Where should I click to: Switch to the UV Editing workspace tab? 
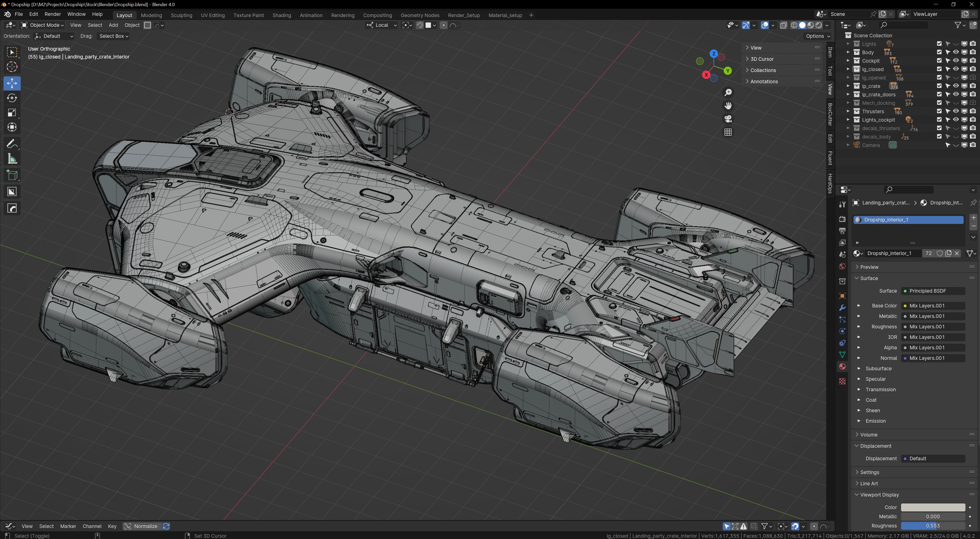point(213,15)
